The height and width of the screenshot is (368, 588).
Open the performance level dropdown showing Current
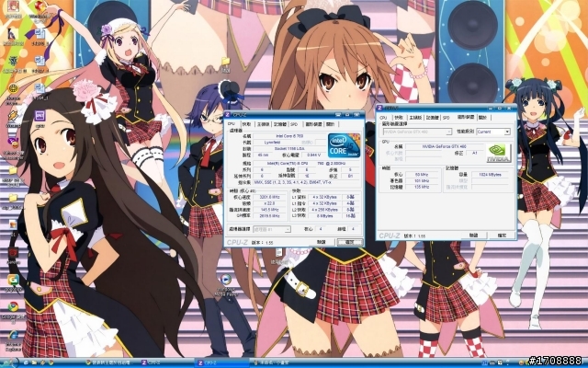[493, 132]
